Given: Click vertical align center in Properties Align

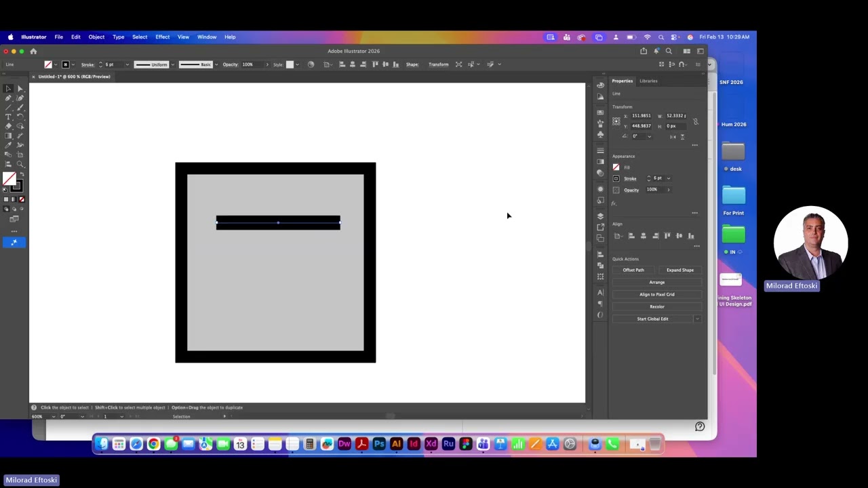Looking at the screenshot, I should tap(679, 236).
